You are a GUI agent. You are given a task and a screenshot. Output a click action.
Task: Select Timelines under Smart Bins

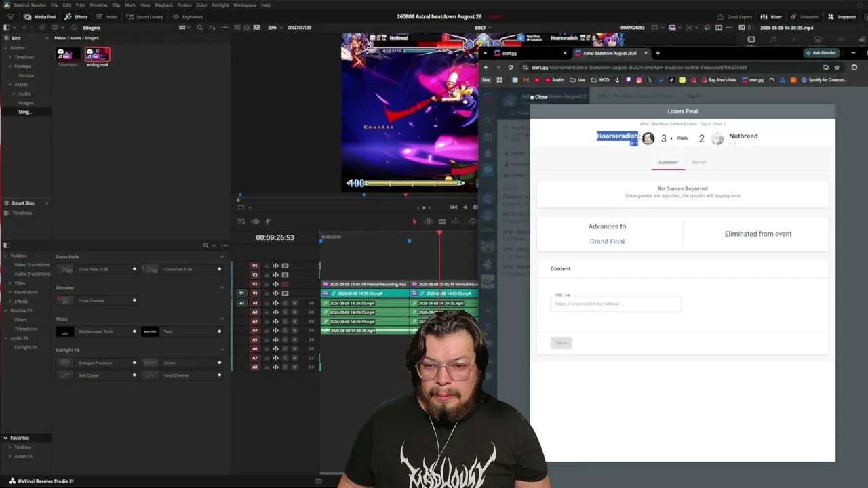(x=22, y=213)
